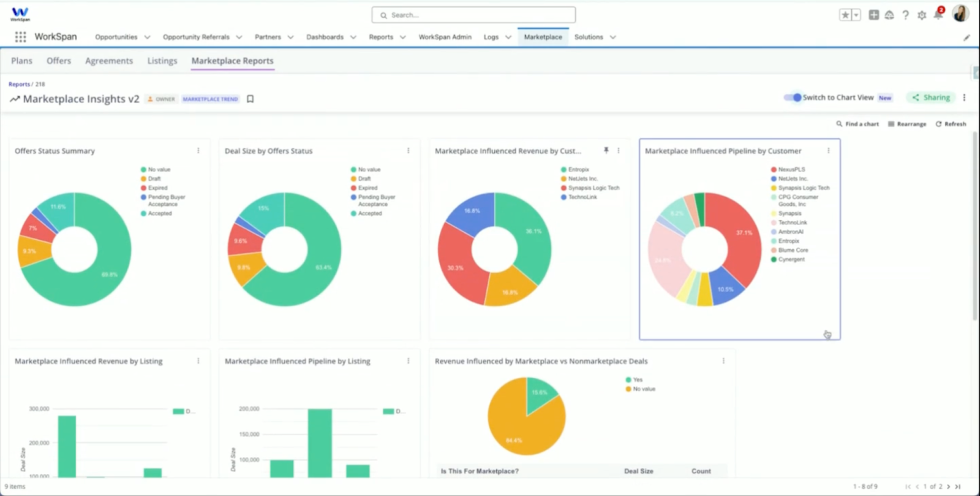Toggle Switch to Chart View
980x496 pixels.
pyautogui.click(x=793, y=97)
